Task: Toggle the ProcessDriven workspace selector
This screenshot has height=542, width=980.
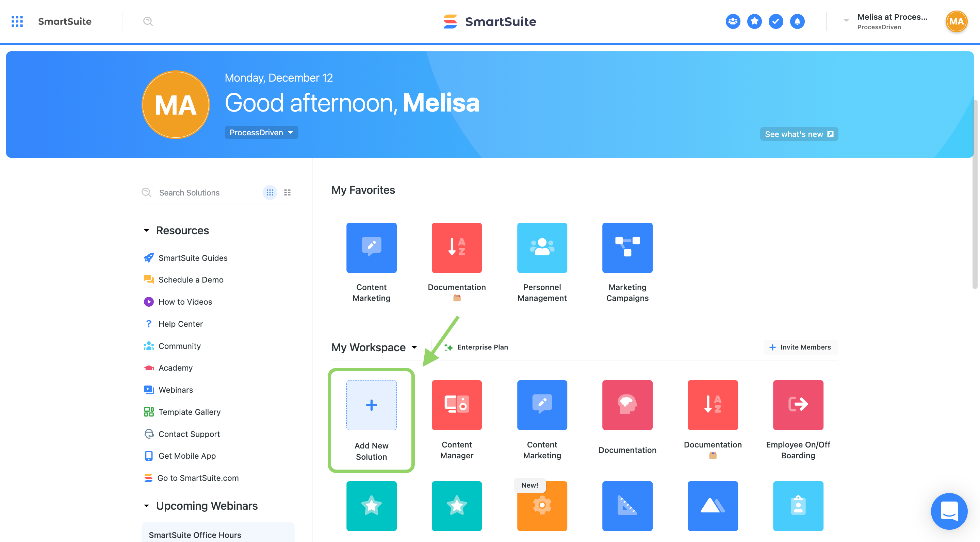Action: click(x=260, y=132)
